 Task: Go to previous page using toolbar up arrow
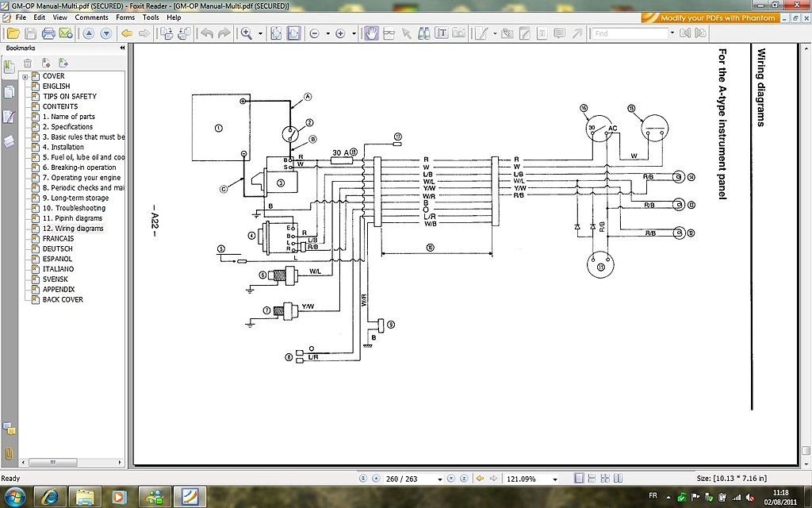coord(89,33)
